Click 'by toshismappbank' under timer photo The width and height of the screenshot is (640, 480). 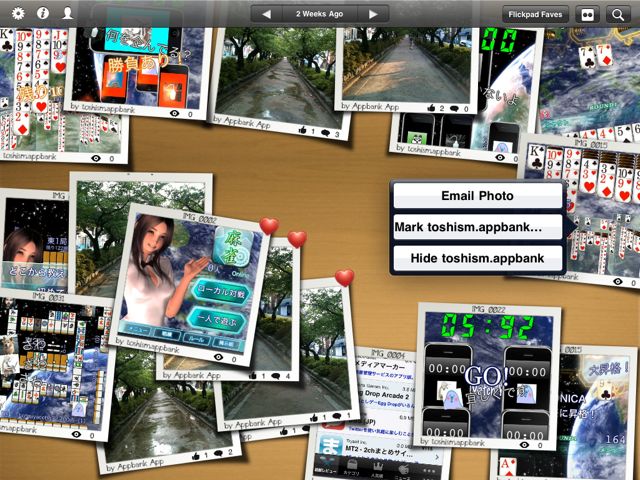(x=453, y=442)
